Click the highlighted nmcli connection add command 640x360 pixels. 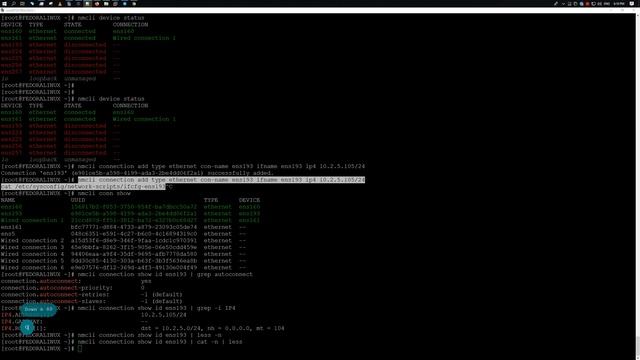pos(221,180)
